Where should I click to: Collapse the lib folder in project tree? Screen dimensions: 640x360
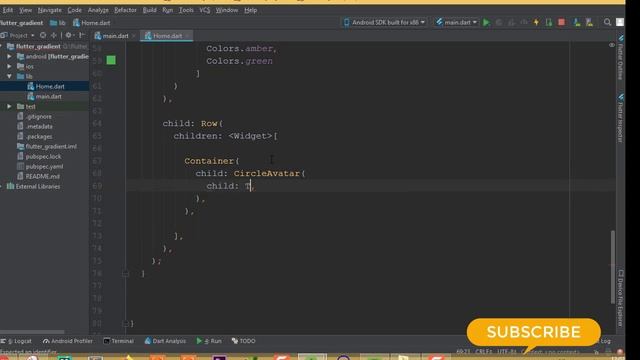[x=9, y=76]
